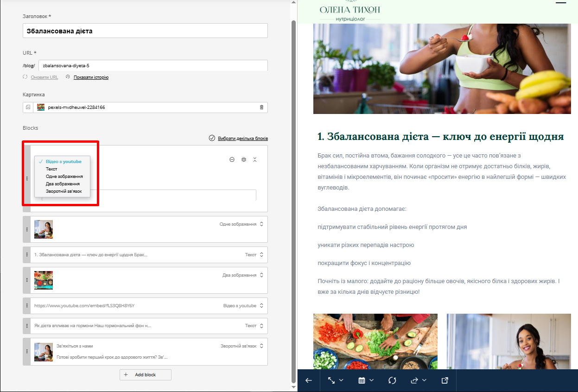
Task: Click 'Показати історію' link
Action: (91, 77)
